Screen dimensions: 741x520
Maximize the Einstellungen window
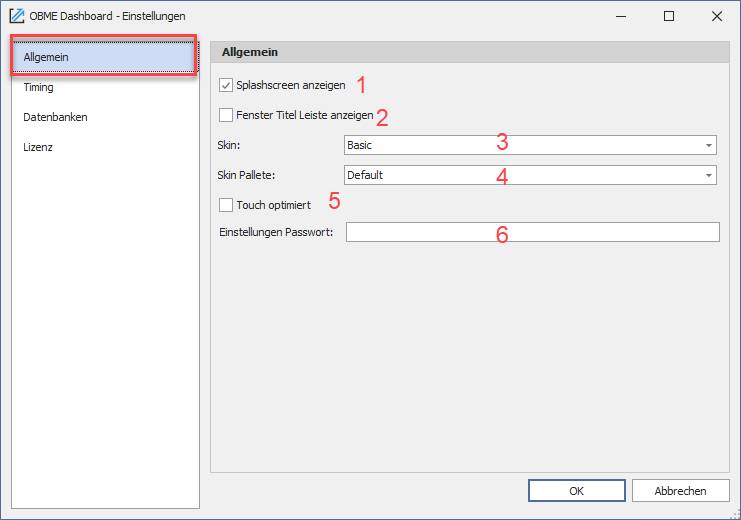pyautogui.click(x=669, y=17)
